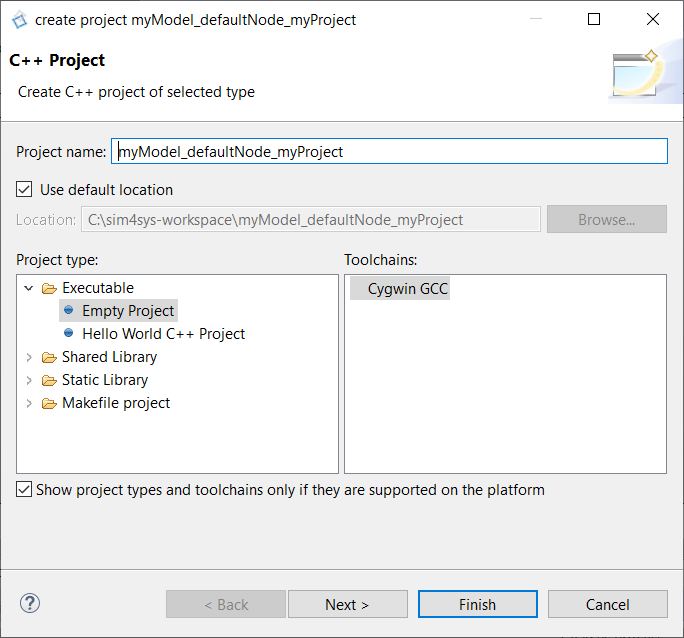The image size is (684, 638).
Task: Toggle Show project types only if supported checkbox
Action: (x=24, y=489)
